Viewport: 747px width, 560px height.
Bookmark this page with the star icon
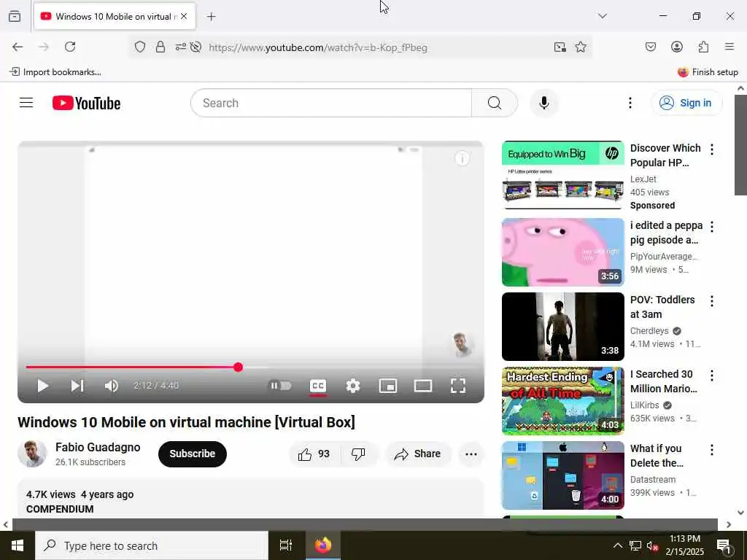[x=580, y=47]
